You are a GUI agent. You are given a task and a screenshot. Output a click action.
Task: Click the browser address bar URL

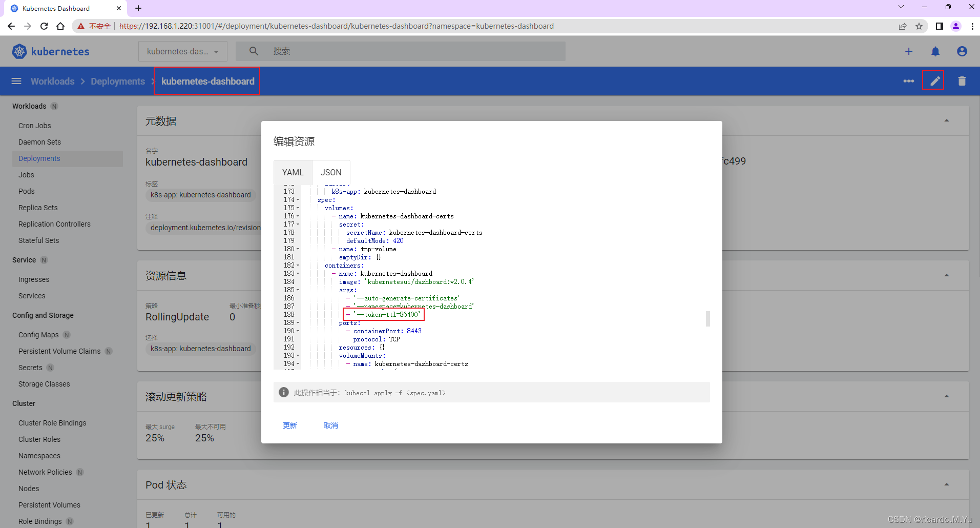[337, 26]
